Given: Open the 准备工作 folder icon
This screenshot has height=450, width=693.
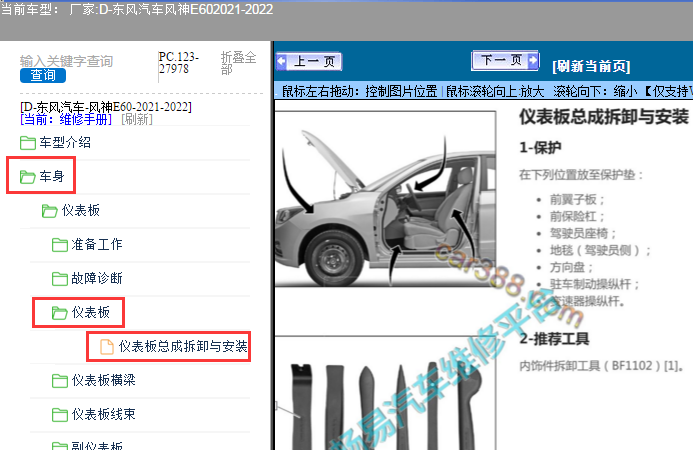Looking at the screenshot, I should click(60, 244).
